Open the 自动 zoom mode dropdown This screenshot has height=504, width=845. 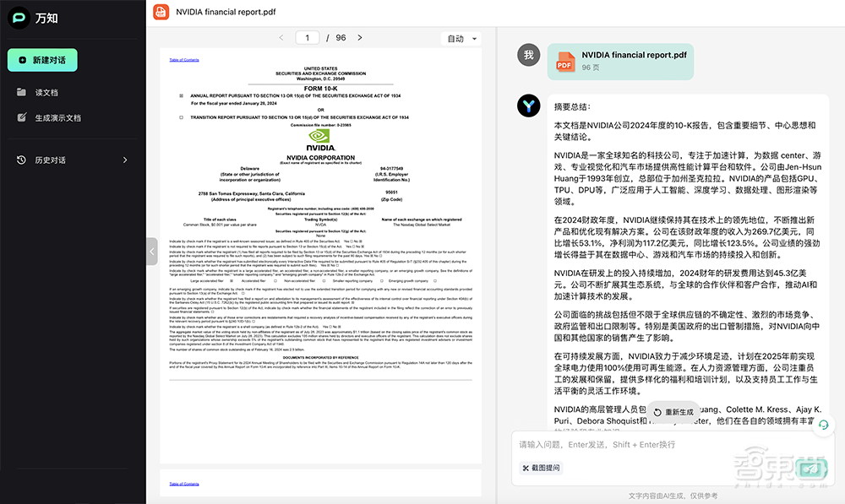[459, 38]
